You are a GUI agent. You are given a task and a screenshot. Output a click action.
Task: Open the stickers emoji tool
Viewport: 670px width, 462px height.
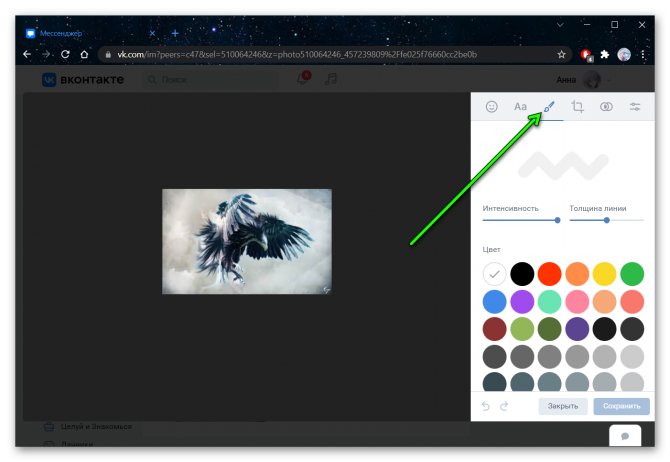[491, 106]
